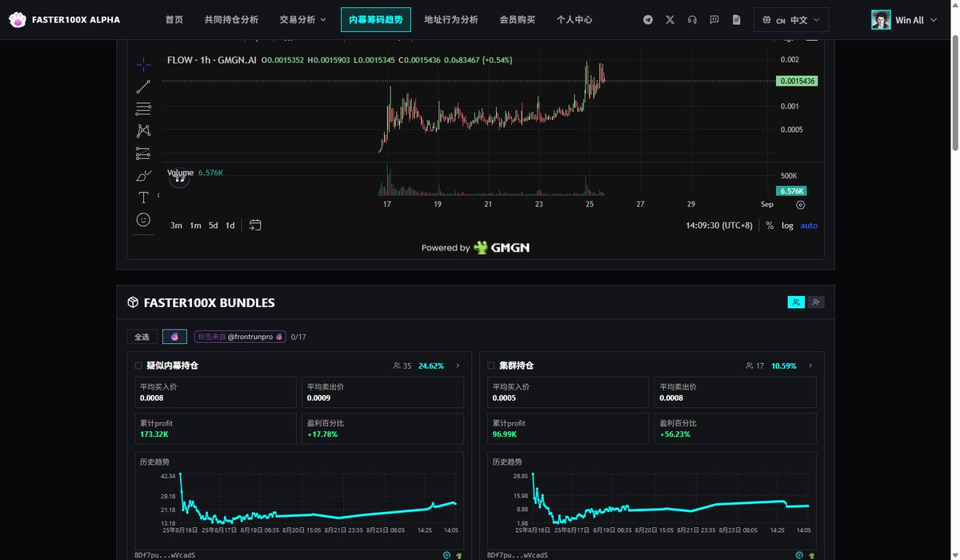The width and height of the screenshot is (960, 560).
Task: Open 个人中心 menu item
Action: pos(574,19)
